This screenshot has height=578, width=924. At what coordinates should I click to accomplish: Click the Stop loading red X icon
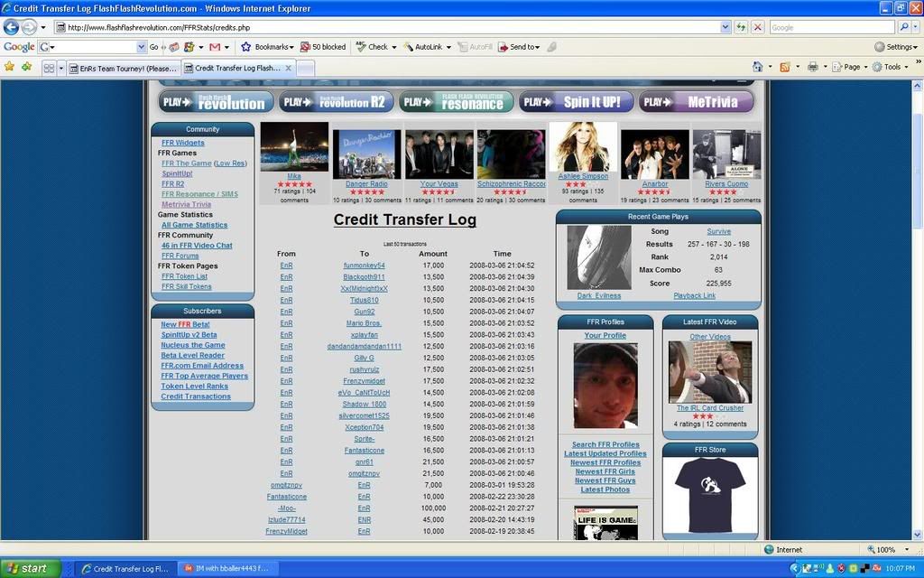(x=757, y=27)
